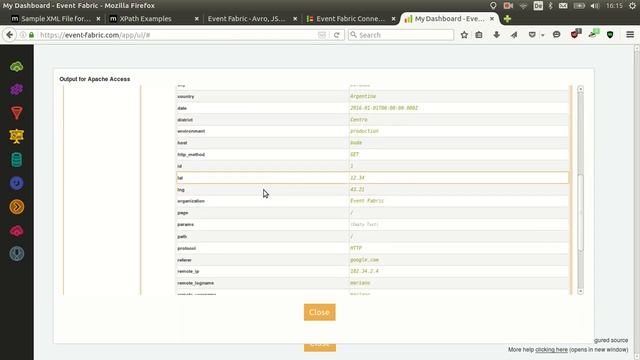Close the XPath Examples tab
Image resolution: width=640 pixels, height=360 pixels.
(x=196, y=19)
